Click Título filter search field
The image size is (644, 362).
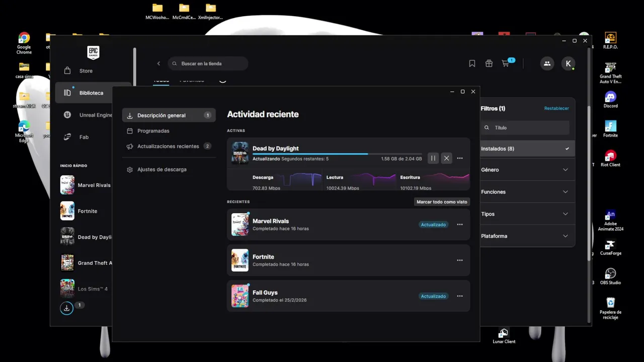click(x=525, y=128)
